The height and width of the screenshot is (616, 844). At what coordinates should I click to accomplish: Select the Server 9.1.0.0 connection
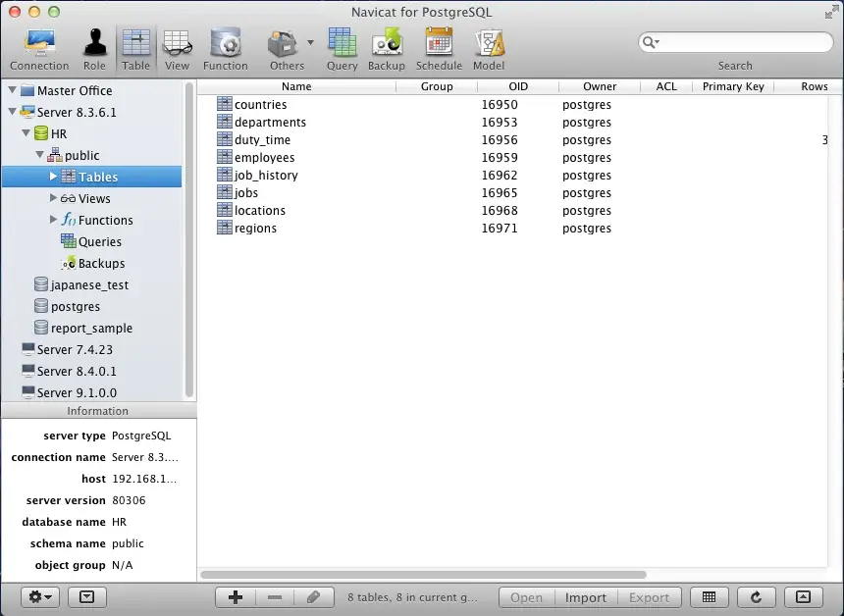pos(69,392)
